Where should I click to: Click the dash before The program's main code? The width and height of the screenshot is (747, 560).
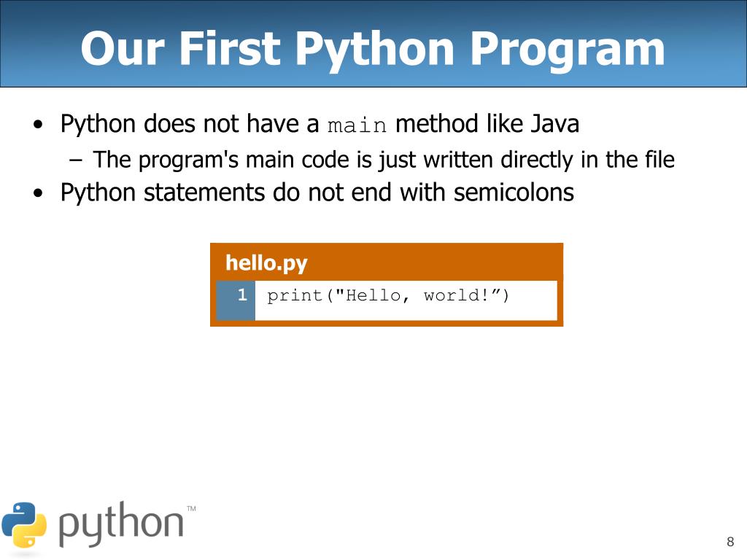coord(75,160)
